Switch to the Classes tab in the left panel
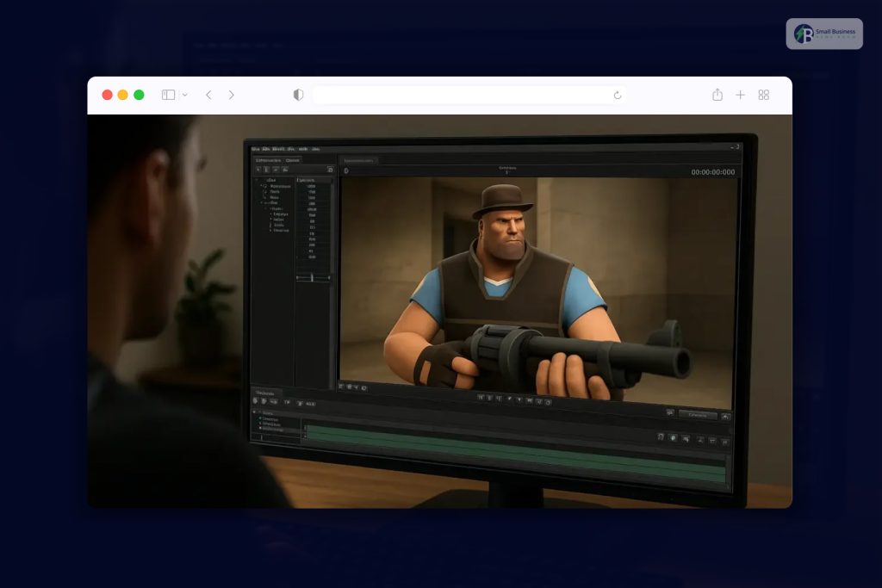Screen dimensions: 882x588 tap(291, 162)
